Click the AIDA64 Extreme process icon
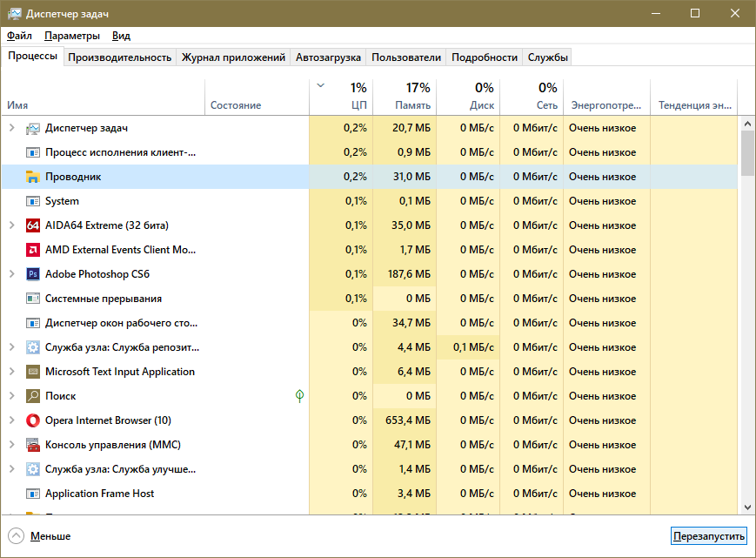 pos(33,225)
